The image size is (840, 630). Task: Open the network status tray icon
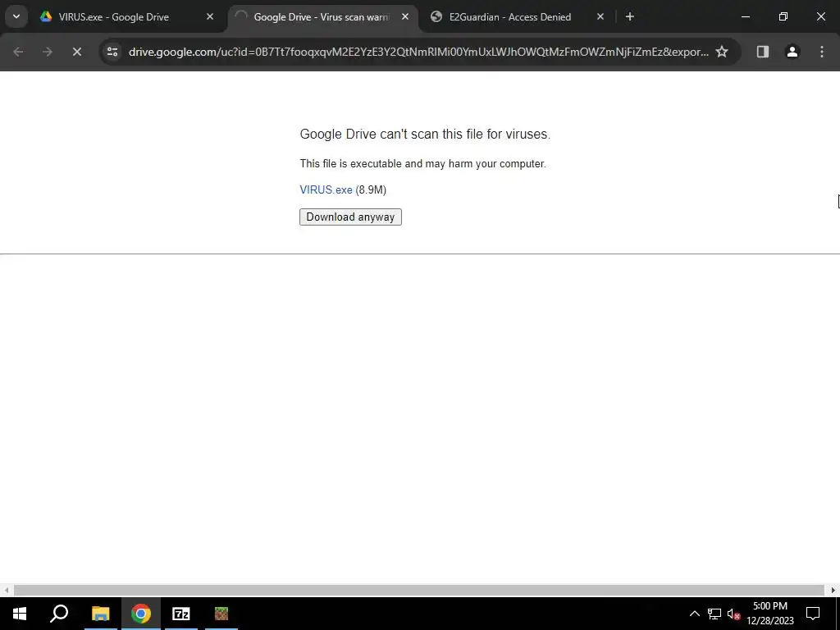(714, 614)
